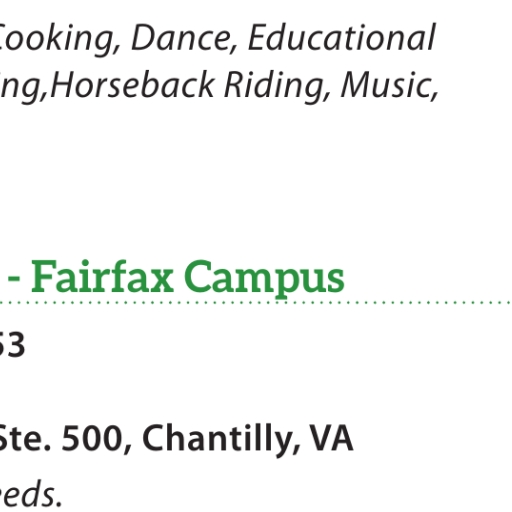Click the comma after "Educational" line's "Dance"
Screen dimensions: 512x512
(x=233, y=49)
